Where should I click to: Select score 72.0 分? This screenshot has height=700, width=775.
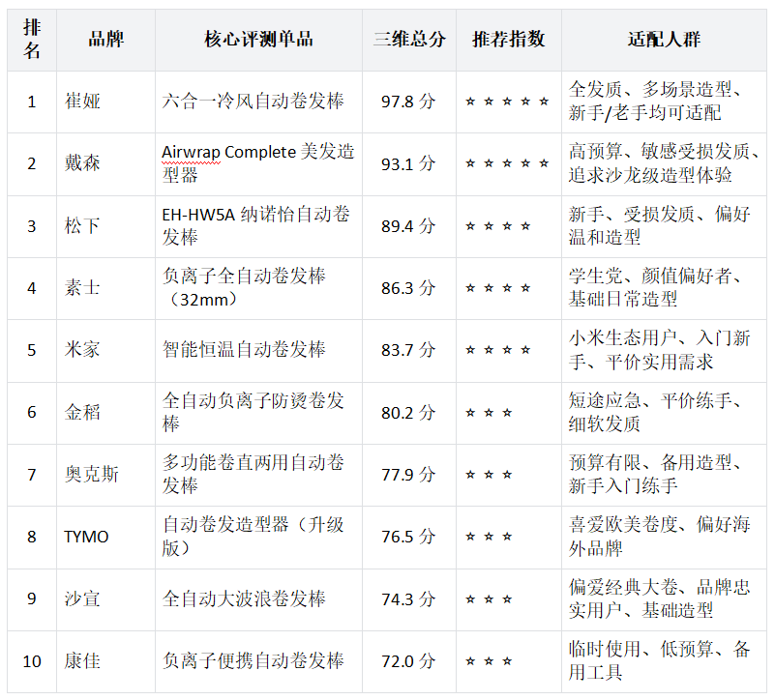(409, 662)
